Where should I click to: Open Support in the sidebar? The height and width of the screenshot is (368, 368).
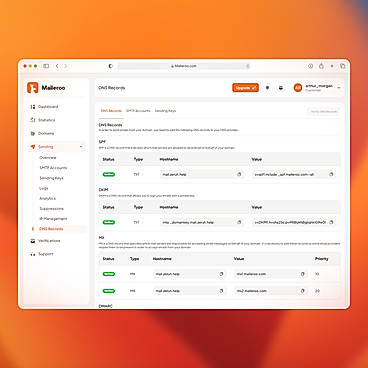point(42,254)
